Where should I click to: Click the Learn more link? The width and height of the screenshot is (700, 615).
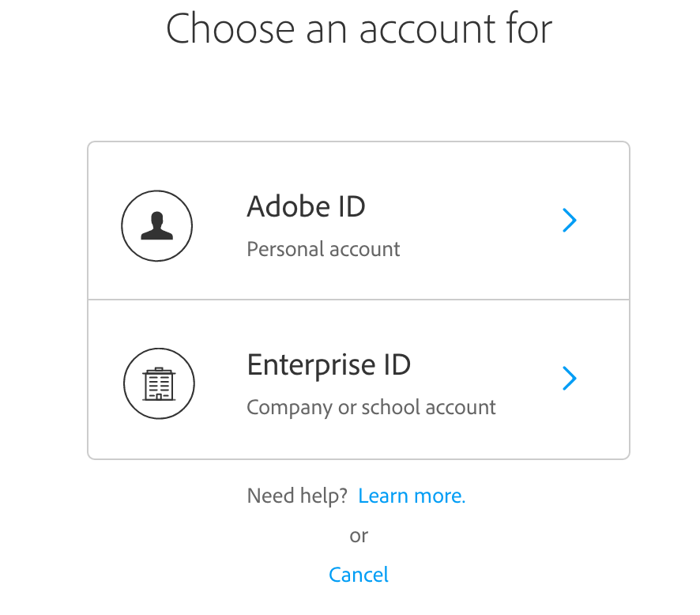[x=412, y=496]
